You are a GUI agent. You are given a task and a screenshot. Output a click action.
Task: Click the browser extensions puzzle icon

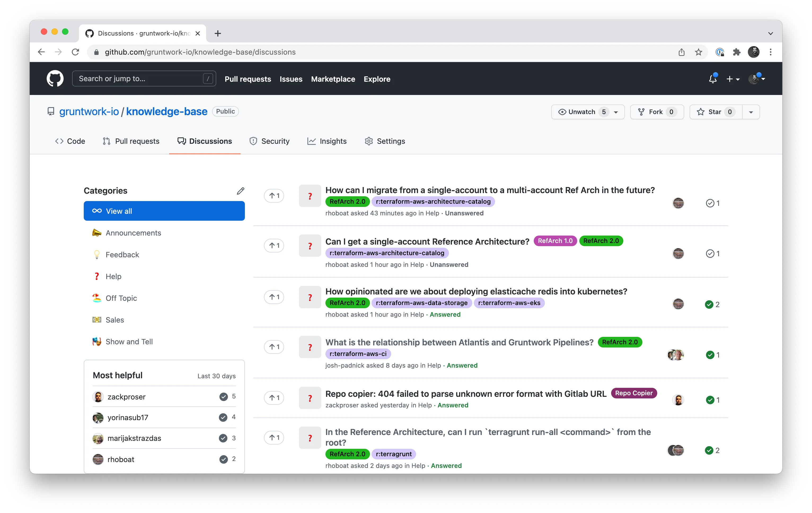coord(736,52)
